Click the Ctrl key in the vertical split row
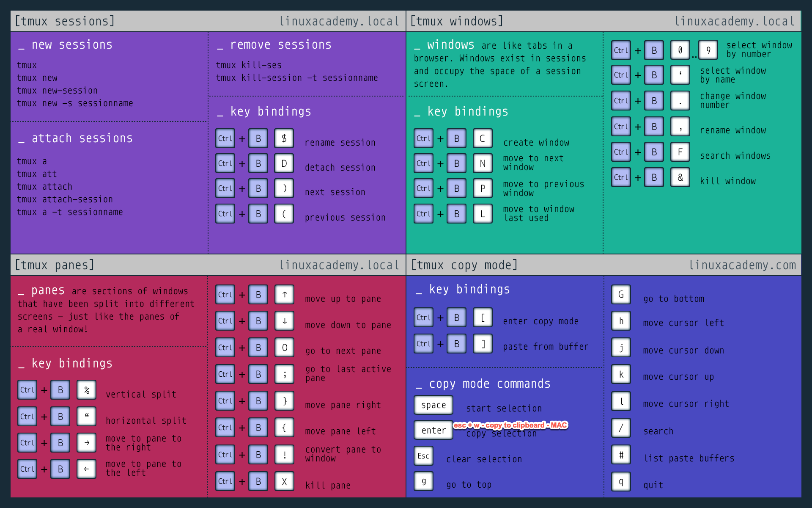Viewport: 812px width, 508px height. [x=27, y=390]
